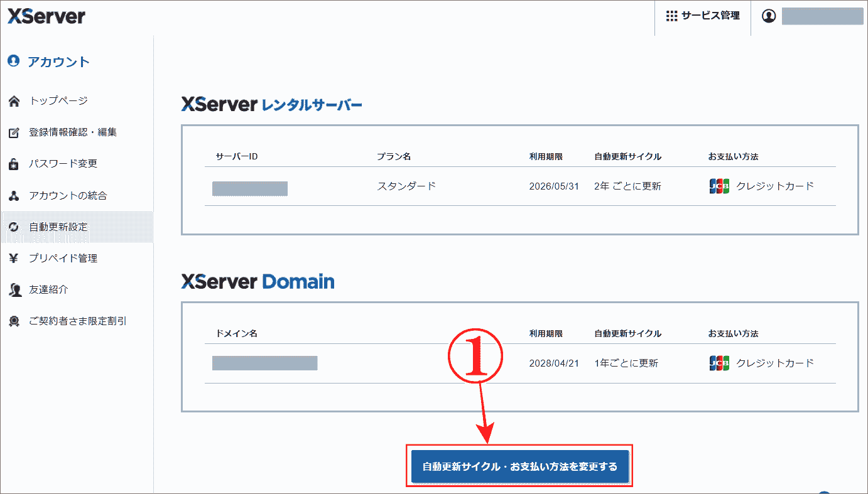Click the person icon beside 友達紹介
Screen dimensions: 868x494
(x=14, y=289)
